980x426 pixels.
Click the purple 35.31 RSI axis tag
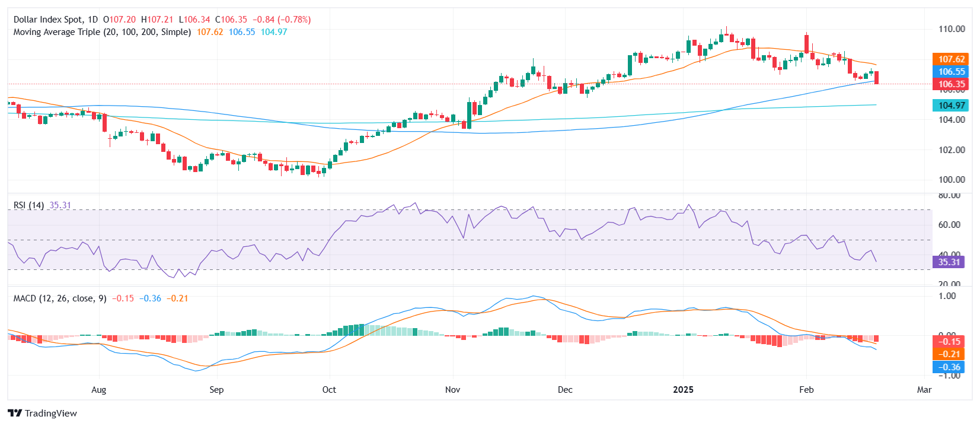[x=949, y=262]
